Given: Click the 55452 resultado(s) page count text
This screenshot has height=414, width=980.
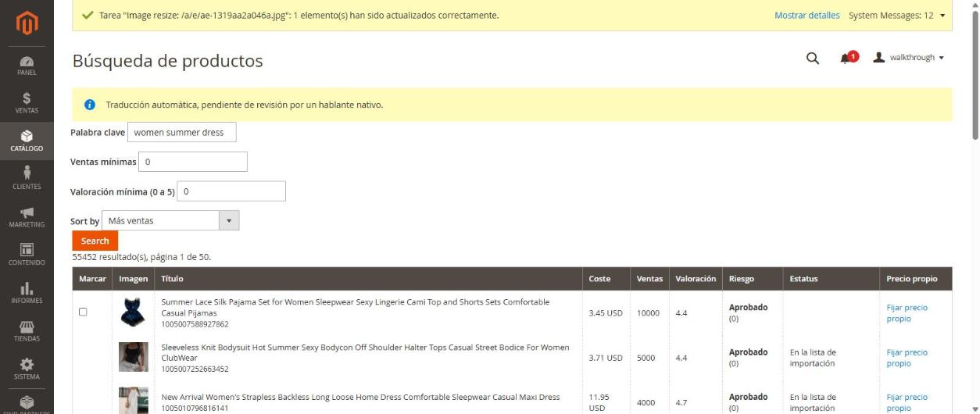Looking at the screenshot, I should (141, 257).
